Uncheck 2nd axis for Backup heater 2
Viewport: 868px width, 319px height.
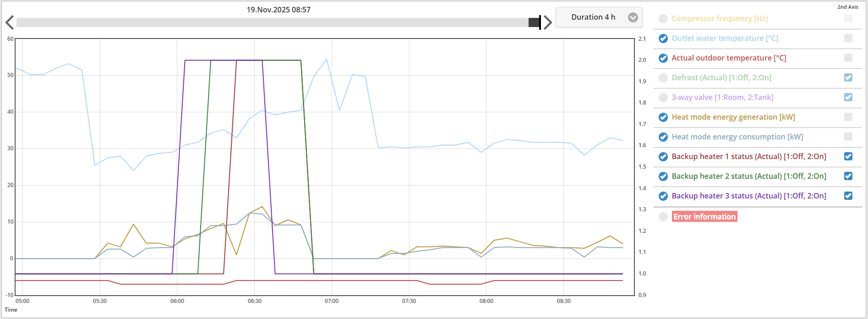[848, 176]
